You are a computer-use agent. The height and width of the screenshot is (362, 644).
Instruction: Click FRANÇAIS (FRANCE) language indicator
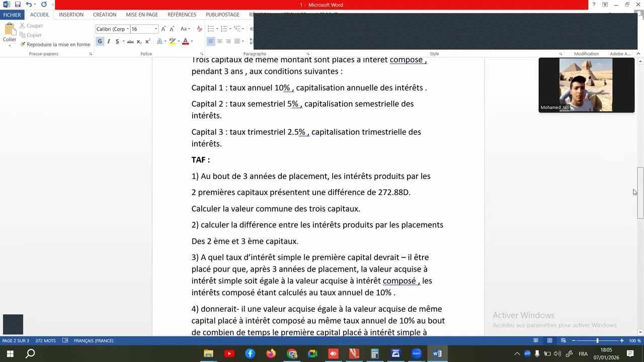tap(94, 341)
